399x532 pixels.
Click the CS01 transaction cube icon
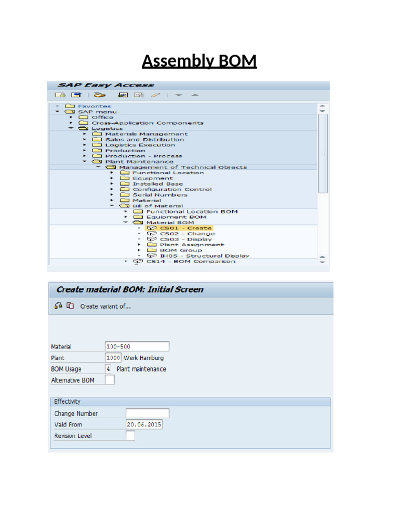(x=151, y=228)
